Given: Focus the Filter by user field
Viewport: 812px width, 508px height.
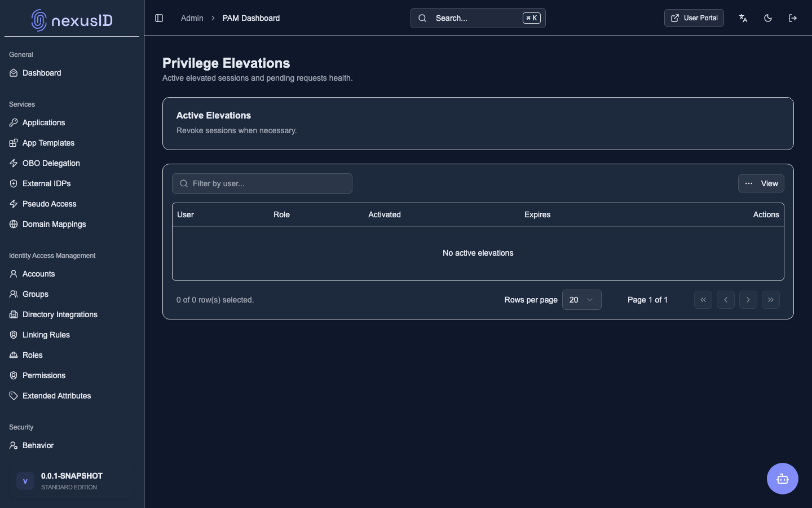Looking at the screenshot, I should [262, 183].
